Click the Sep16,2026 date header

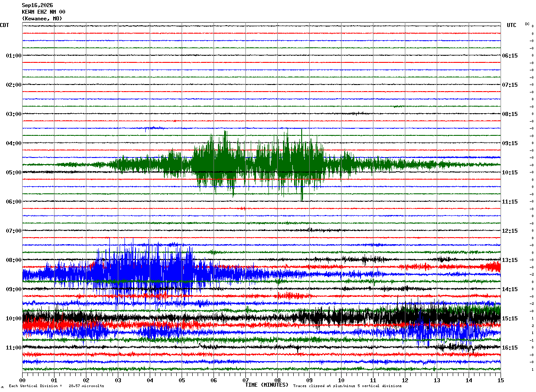pyautogui.click(x=37, y=5)
